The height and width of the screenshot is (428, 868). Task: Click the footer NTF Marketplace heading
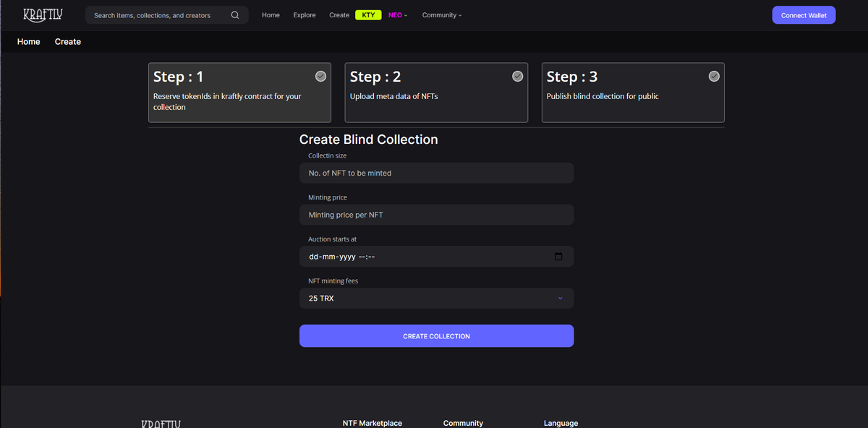pos(372,423)
